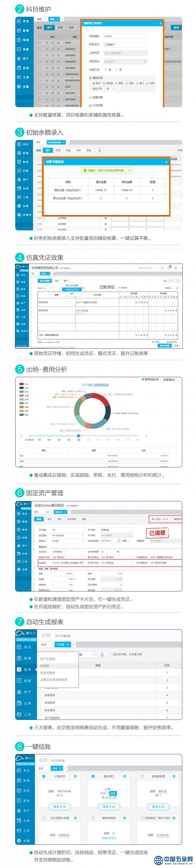Click 保存并新增 in the voucher toolbar
This screenshot has height=868, width=196.
point(45,281)
